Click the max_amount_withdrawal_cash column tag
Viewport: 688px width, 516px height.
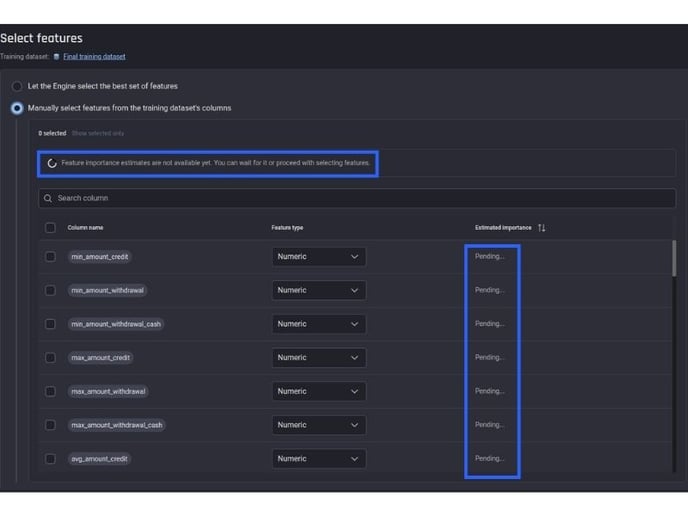pyautogui.click(x=117, y=425)
